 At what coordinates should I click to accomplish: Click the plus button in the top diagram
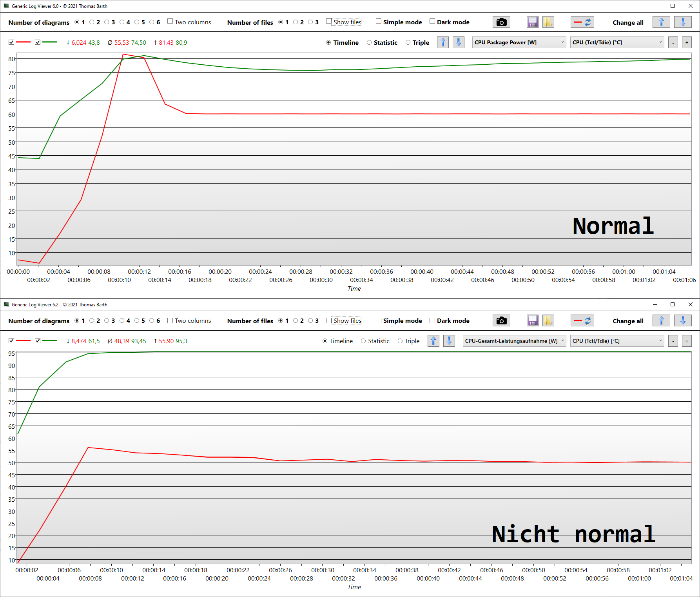click(x=687, y=42)
